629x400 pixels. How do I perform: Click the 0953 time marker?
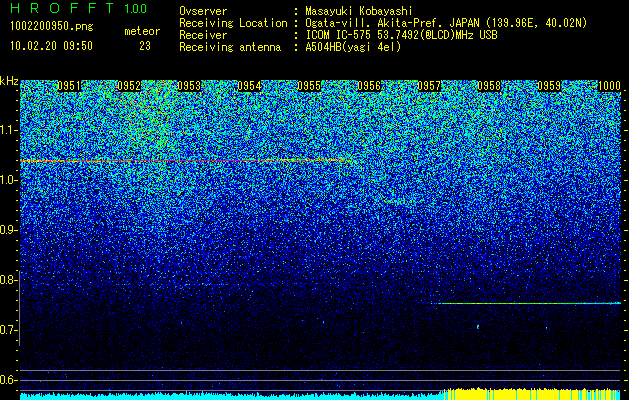189,86
